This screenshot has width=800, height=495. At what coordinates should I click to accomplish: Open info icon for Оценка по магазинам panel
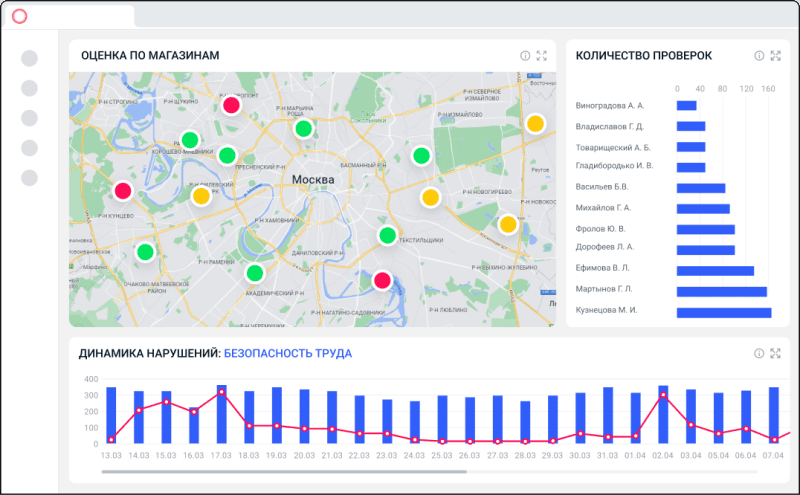tap(525, 56)
